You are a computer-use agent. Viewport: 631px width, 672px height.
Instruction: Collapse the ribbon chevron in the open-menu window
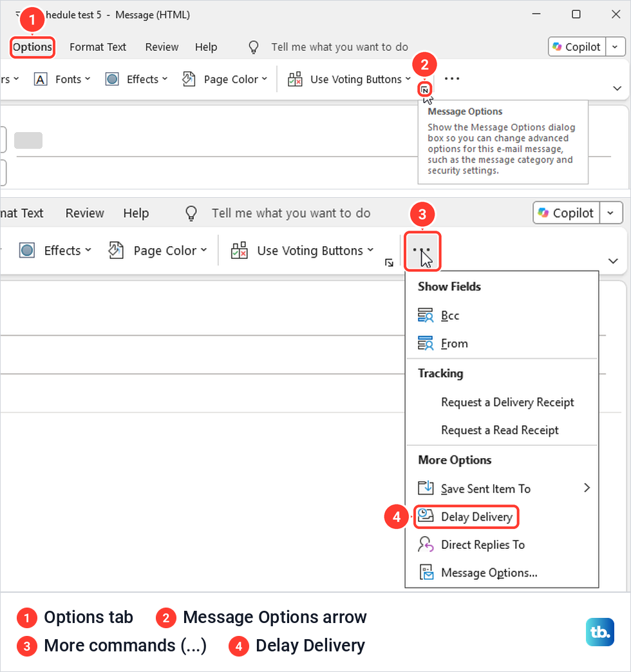pyautogui.click(x=613, y=261)
